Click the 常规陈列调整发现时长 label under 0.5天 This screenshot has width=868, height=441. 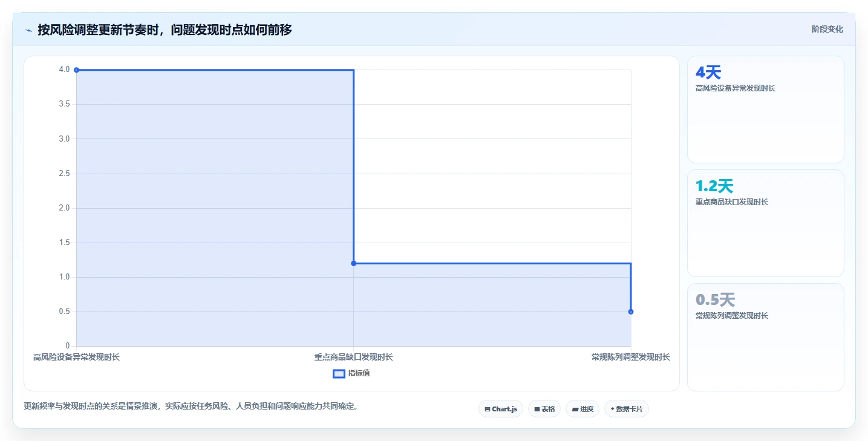[732, 316]
